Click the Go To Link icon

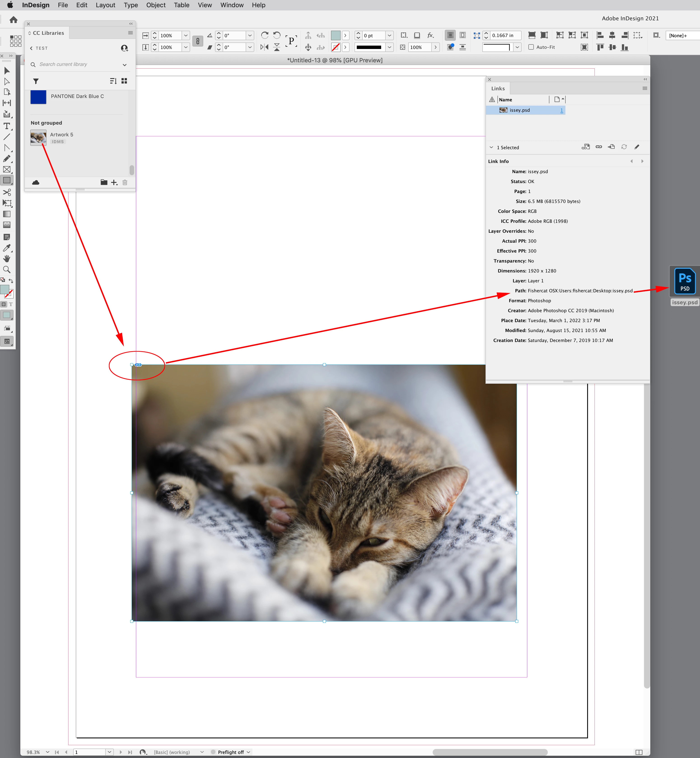611,147
